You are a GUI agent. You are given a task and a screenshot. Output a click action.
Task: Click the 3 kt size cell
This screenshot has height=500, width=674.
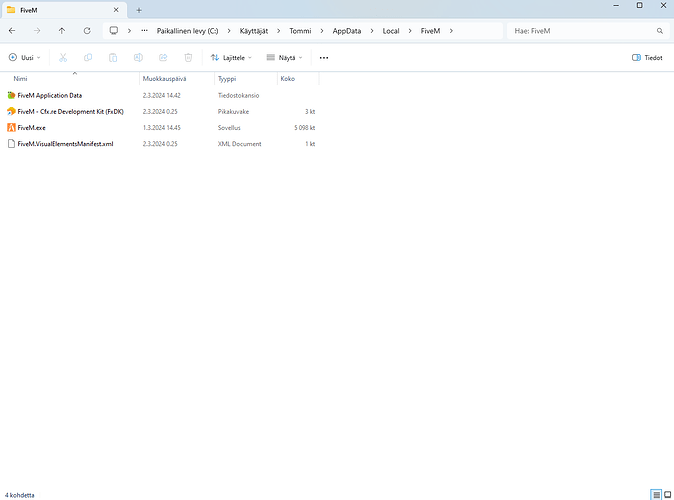(x=310, y=112)
